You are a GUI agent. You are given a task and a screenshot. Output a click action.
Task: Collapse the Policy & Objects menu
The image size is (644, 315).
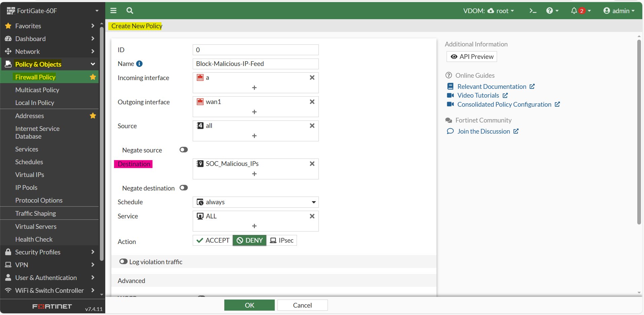click(49, 64)
